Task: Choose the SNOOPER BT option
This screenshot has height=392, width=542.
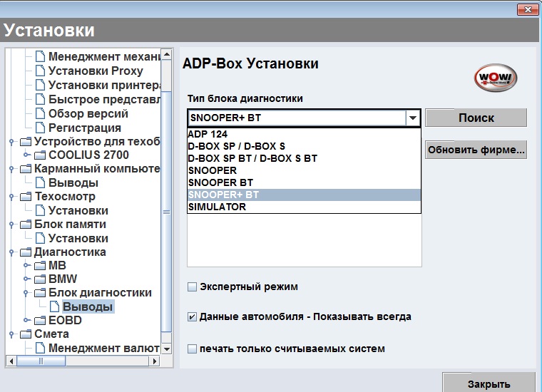Action: click(x=304, y=182)
